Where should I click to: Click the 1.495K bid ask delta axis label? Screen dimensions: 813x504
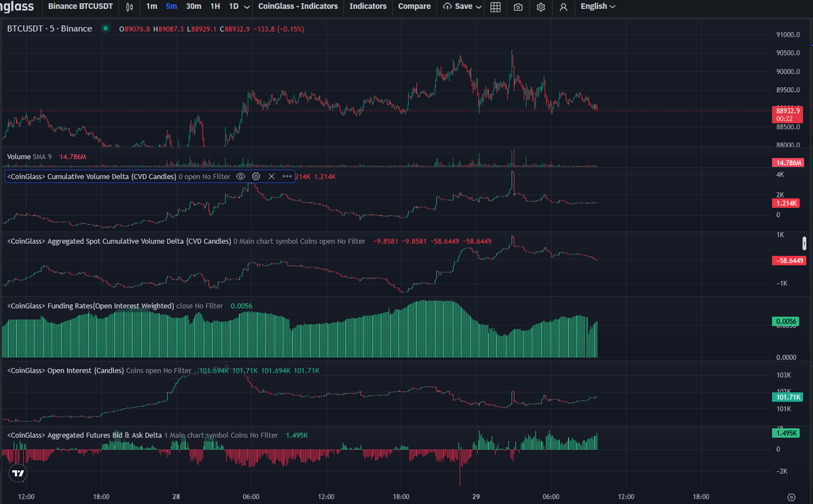pos(785,433)
